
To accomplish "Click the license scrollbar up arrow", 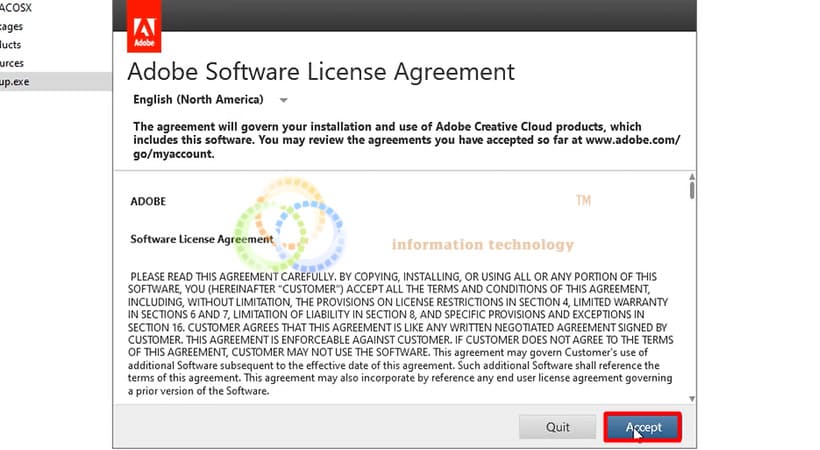I will pyautogui.click(x=692, y=177).
